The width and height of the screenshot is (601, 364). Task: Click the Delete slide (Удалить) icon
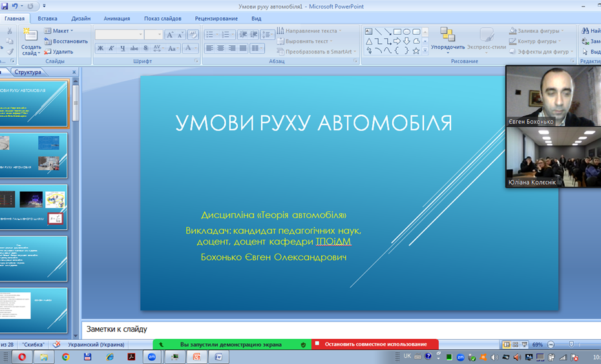58,52
